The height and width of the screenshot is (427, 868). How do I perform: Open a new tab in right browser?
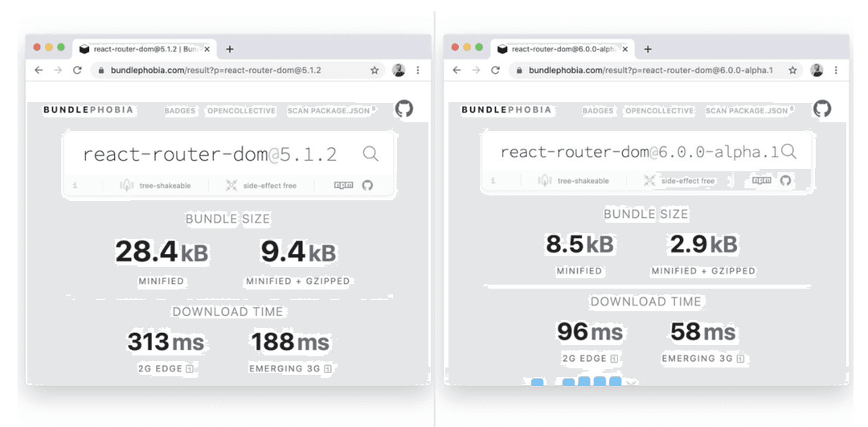pos(648,49)
